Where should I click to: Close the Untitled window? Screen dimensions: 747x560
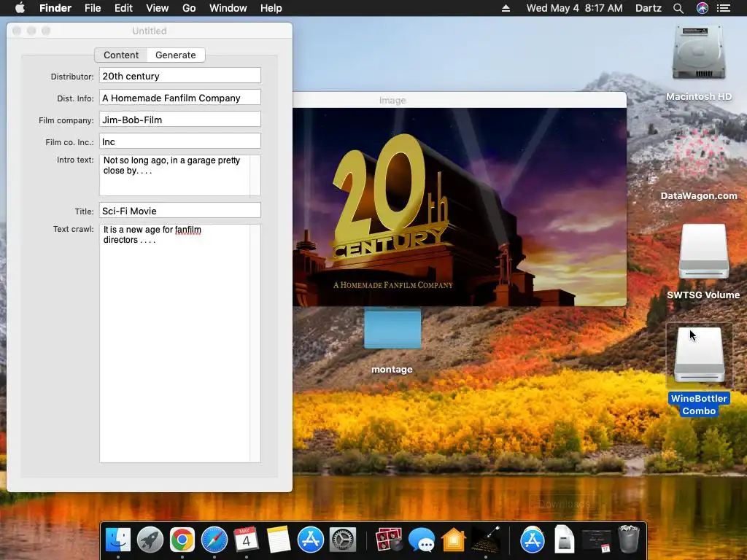coord(17,31)
